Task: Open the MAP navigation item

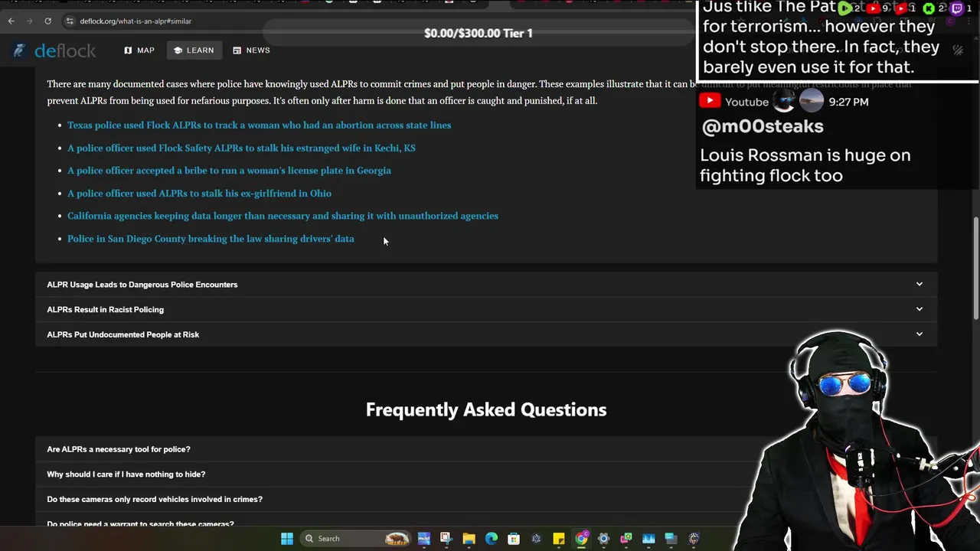Action: click(139, 51)
